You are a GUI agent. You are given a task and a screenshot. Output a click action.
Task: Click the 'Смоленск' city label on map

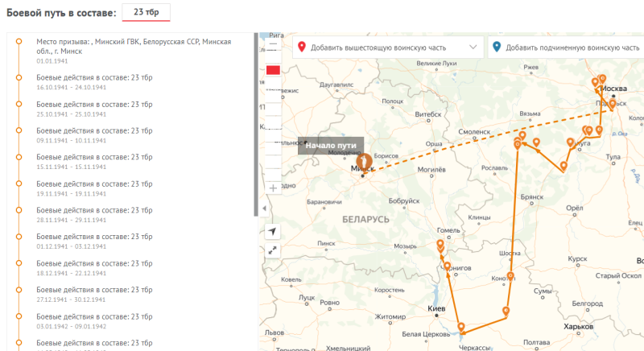click(x=474, y=132)
